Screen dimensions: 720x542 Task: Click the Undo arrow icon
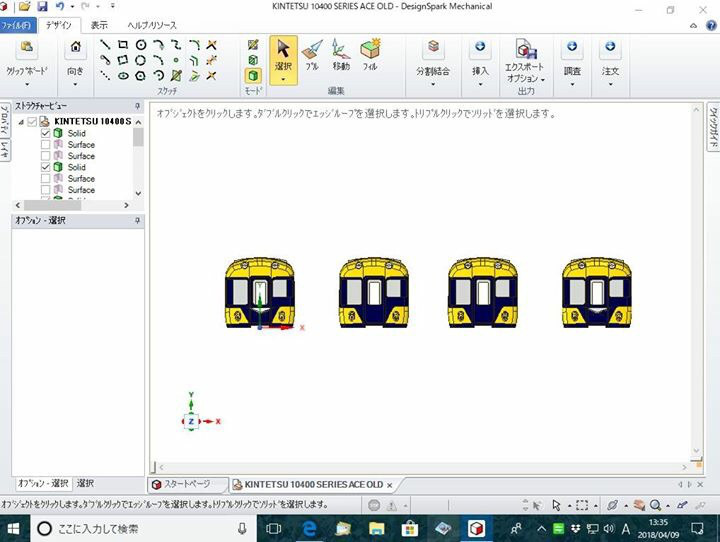(x=60, y=6)
